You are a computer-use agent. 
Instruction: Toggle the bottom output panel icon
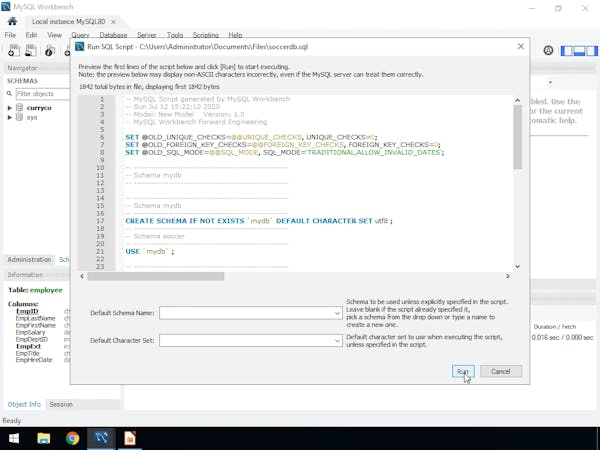[579, 51]
